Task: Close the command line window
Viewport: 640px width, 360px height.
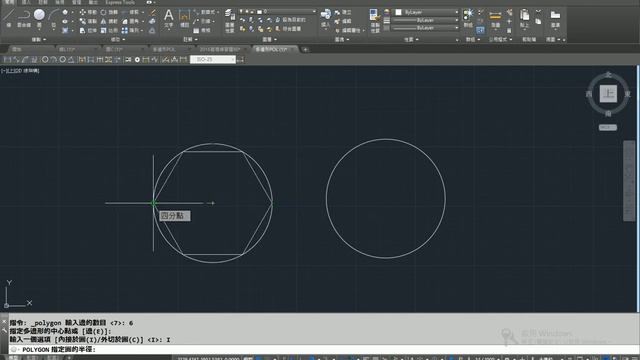Action: (x=4, y=322)
